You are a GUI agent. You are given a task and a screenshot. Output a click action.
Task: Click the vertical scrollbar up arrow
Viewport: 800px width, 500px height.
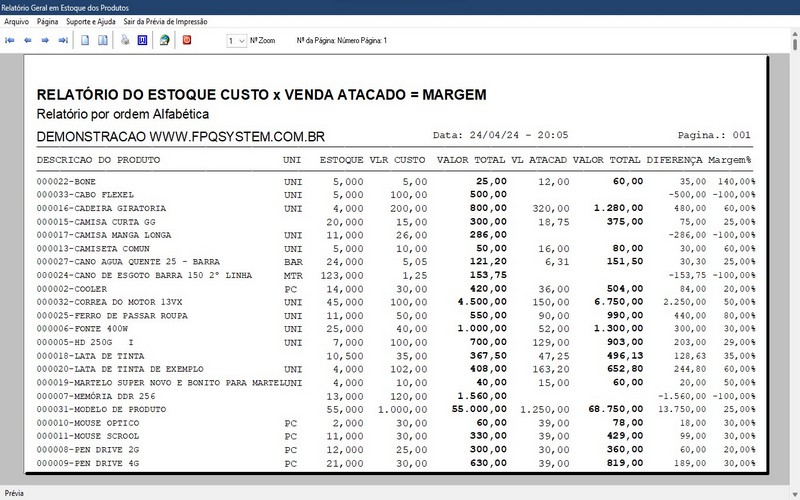pyautogui.click(x=795, y=33)
